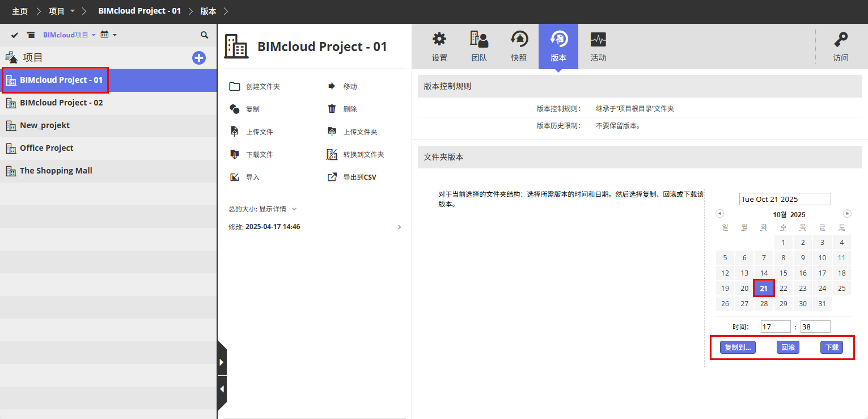Select BIMcloud Project - 02 in list
Screen dimensions: 868x419
(108, 103)
